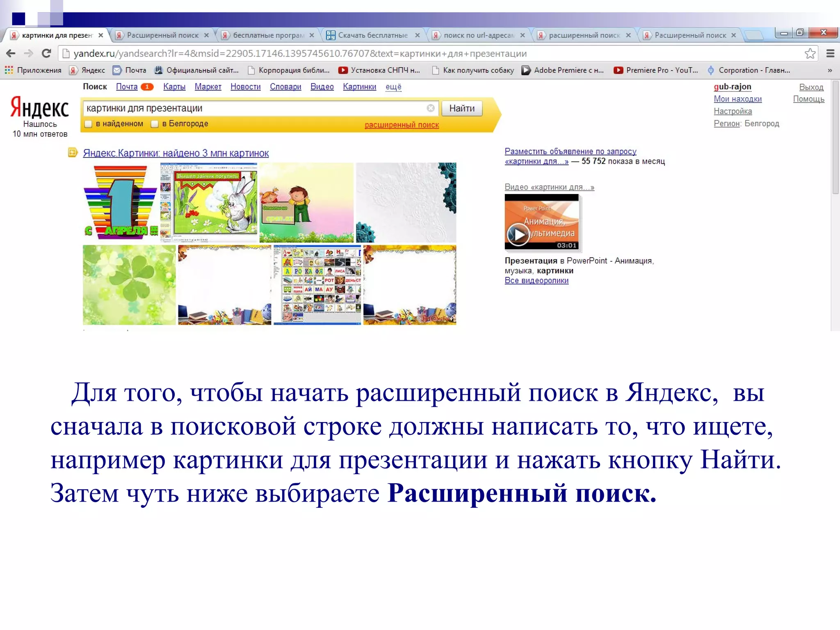Screen dimensions: 840x630
Task: Open the green clover thumbnail
Action: click(129, 285)
